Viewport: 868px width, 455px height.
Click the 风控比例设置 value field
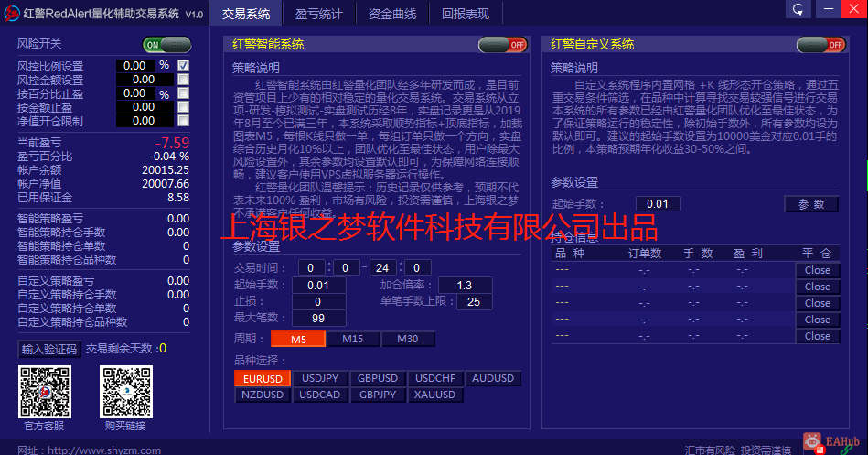pyautogui.click(x=135, y=65)
